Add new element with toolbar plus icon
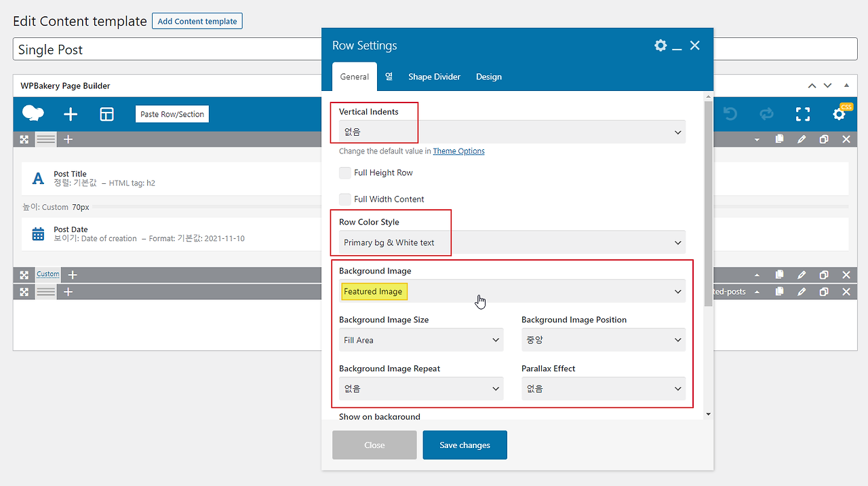The image size is (868, 486). coord(71,114)
